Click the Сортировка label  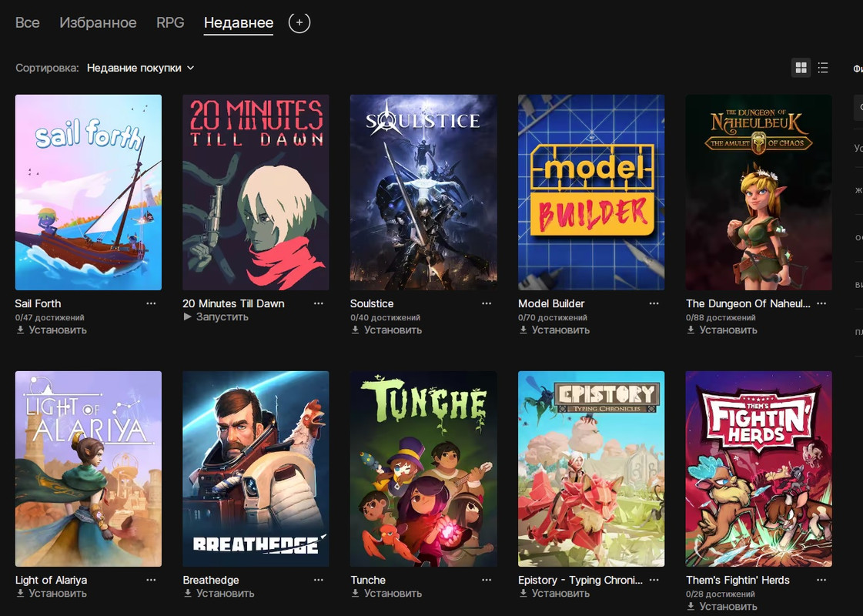click(x=47, y=68)
